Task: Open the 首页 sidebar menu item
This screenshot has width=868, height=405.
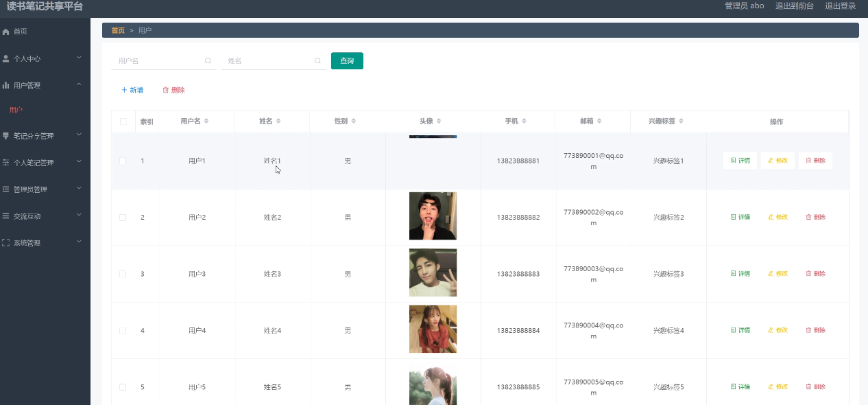Action: [x=45, y=32]
